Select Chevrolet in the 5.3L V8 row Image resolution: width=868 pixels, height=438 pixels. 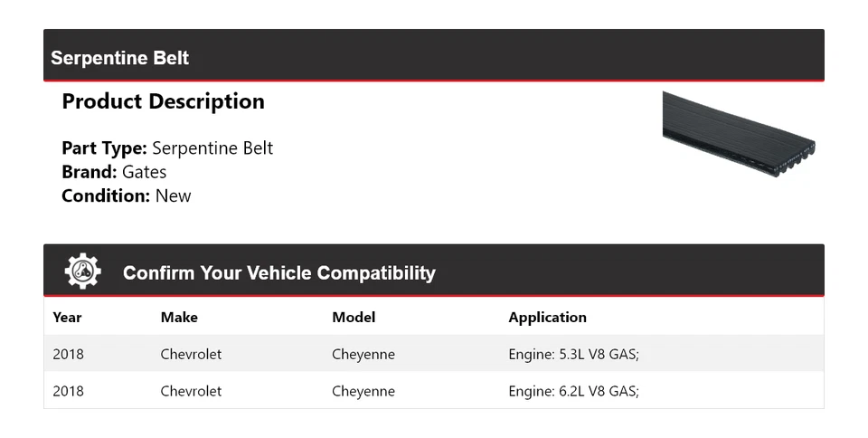pos(191,354)
